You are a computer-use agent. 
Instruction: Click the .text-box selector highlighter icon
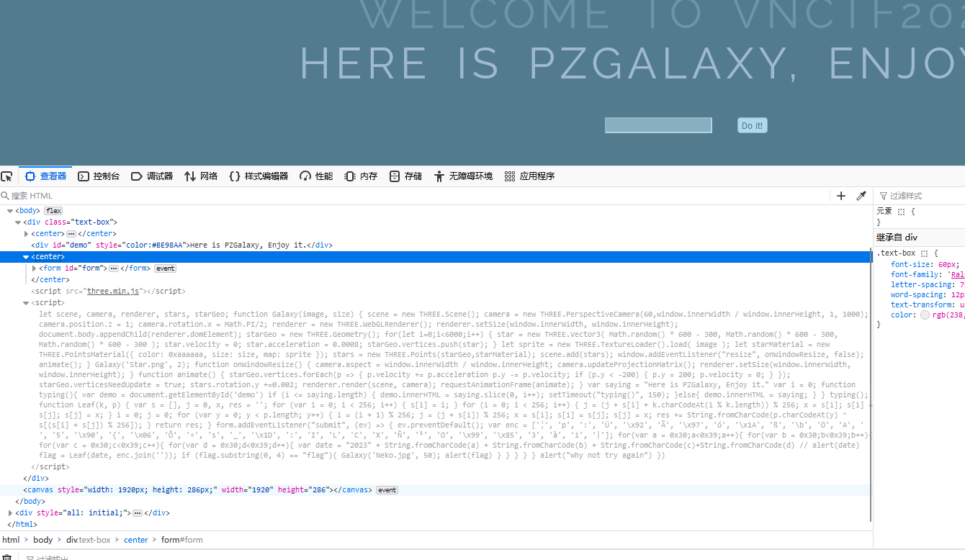click(925, 253)
